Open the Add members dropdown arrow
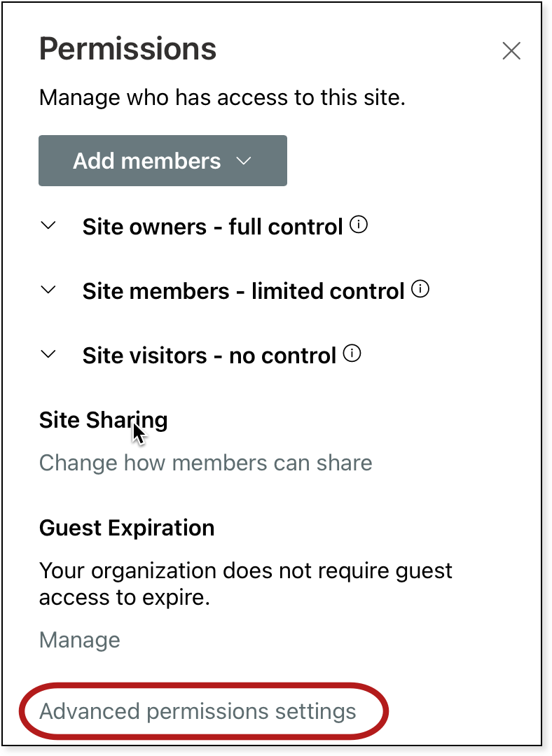The height and width of the screenshot is (756, 552). tap(244, 161)
